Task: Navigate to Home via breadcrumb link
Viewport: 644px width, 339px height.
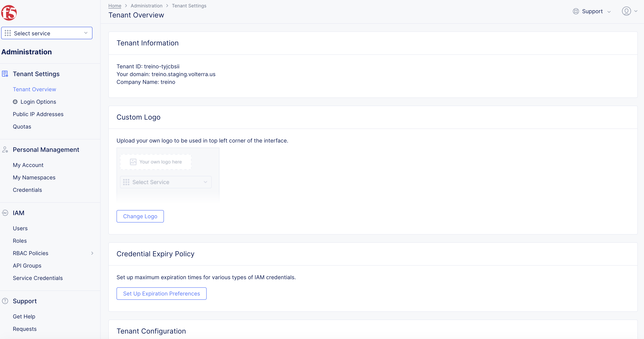Action: click(x=115, y=5)
